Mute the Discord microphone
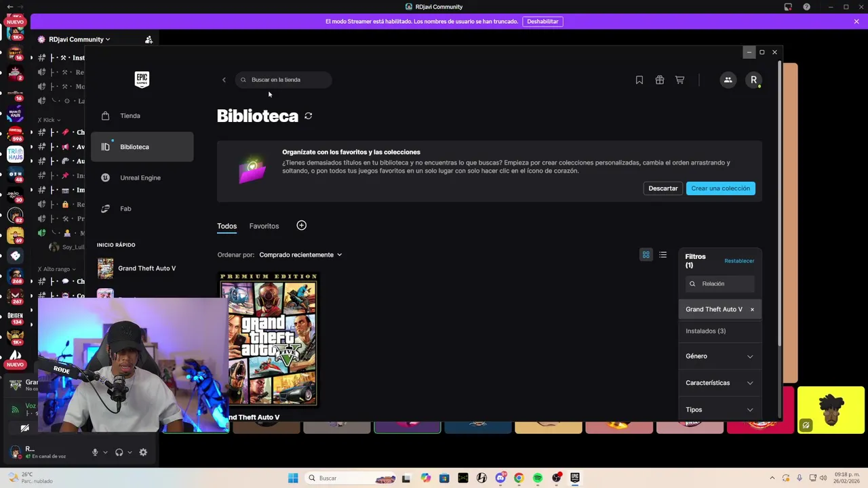The height and width of the screenshot is (488, 868). 95,452
